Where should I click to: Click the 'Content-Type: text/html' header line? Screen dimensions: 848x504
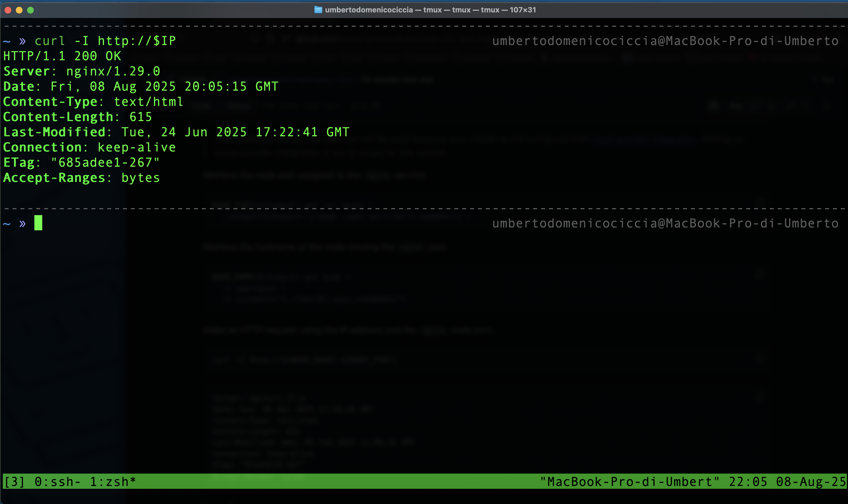pyautogui.click(x=94, y=102)
